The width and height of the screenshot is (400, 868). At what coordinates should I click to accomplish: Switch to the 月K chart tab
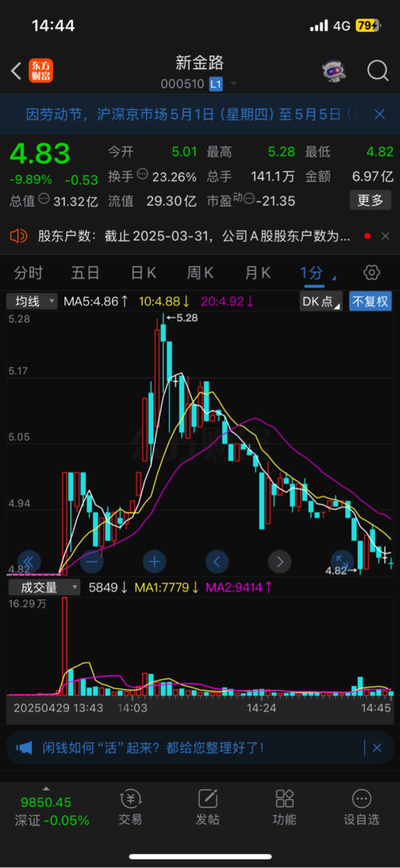tap(258, 273)
